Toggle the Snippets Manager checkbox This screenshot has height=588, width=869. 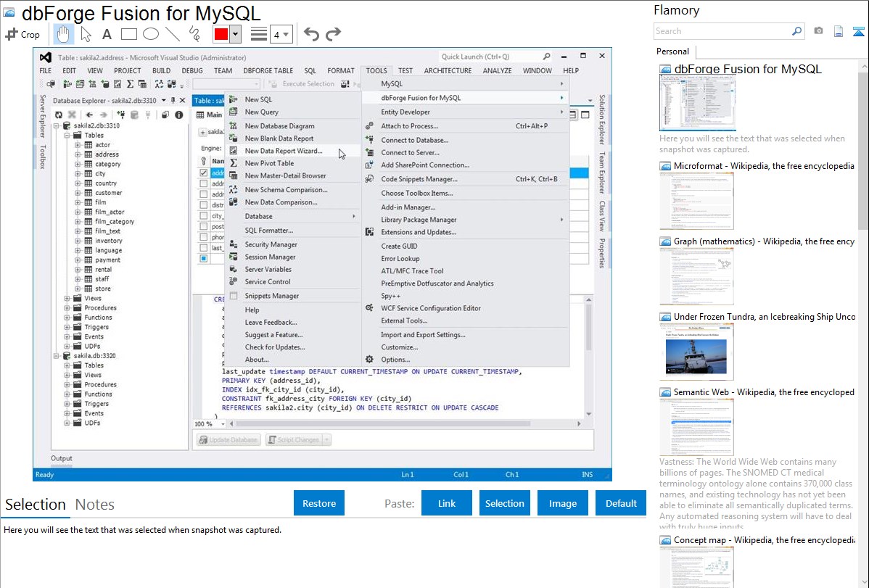[x=234, y=295]
